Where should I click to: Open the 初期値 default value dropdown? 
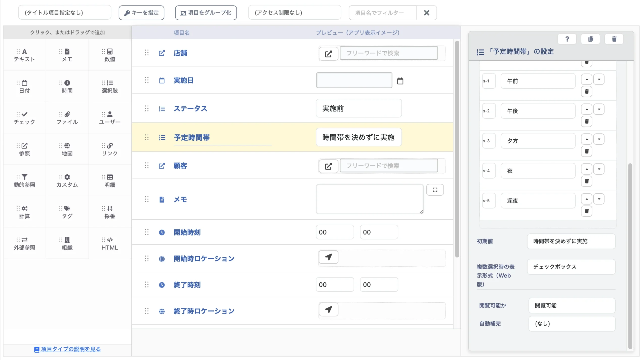pyautogui.click(x=571, y=241)
